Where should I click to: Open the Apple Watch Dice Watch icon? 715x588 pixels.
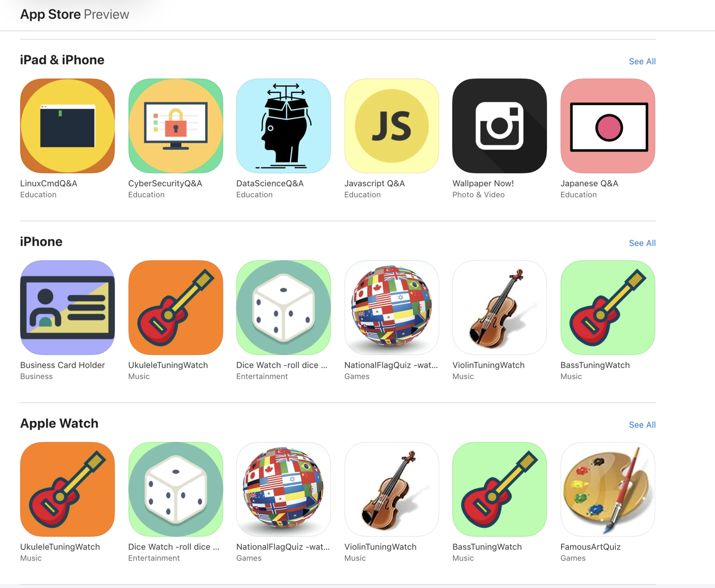(x=175, y=489)
